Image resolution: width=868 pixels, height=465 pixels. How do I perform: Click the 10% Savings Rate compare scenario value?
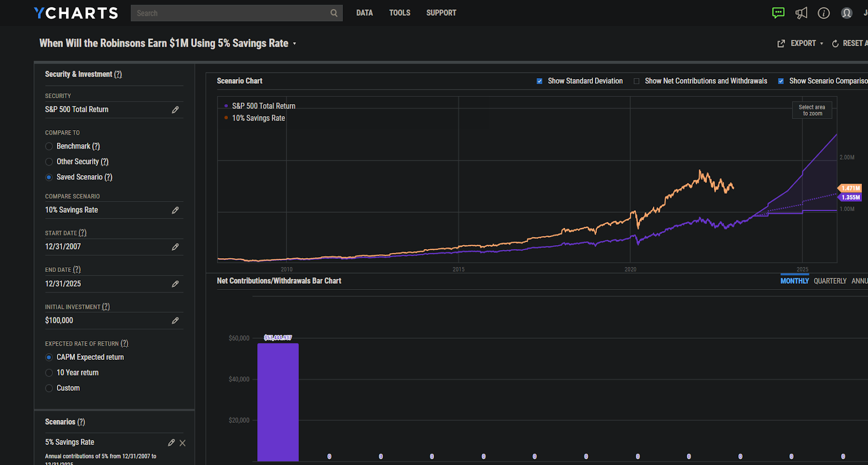(x=72, y=210)
